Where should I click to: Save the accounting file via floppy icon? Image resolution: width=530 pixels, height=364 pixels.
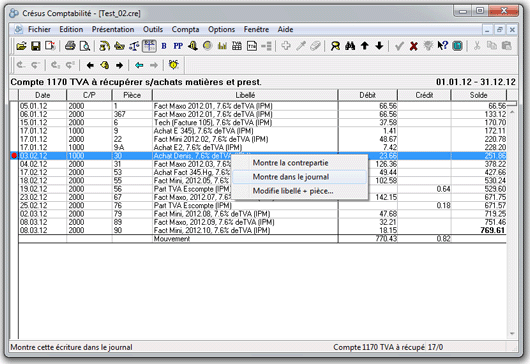point(35,46)
